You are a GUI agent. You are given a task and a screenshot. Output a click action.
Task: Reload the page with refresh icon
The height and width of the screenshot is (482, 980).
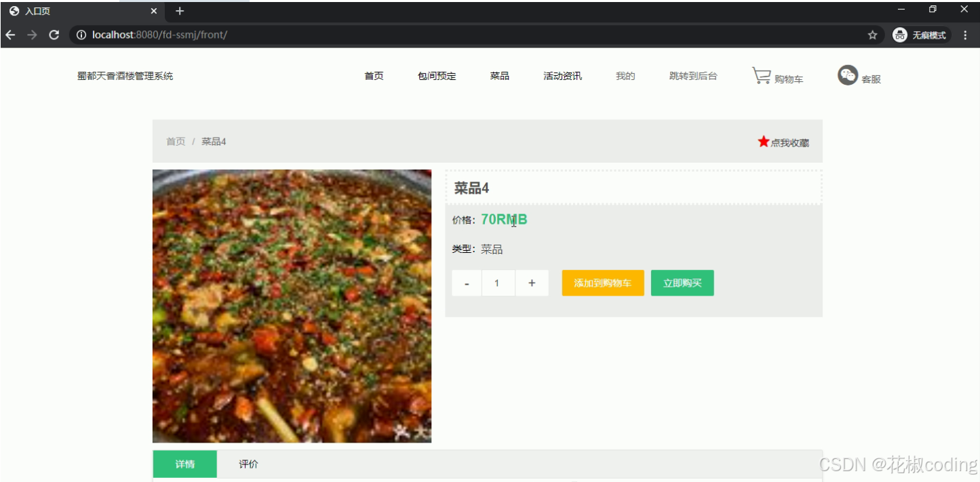click(x=54, y=35)
